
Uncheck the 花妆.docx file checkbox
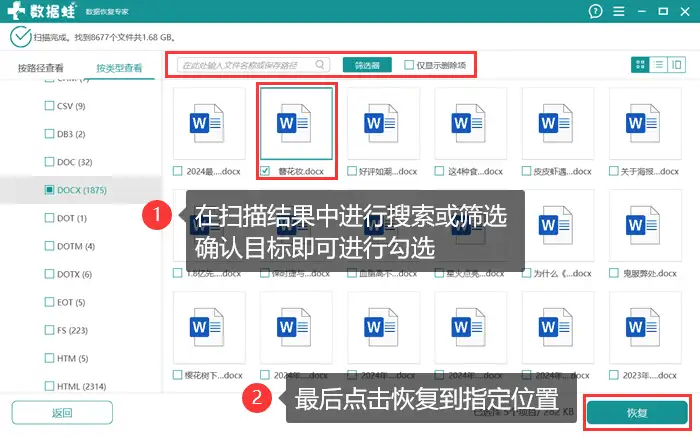pyautogui.click(x=265, y=171)
